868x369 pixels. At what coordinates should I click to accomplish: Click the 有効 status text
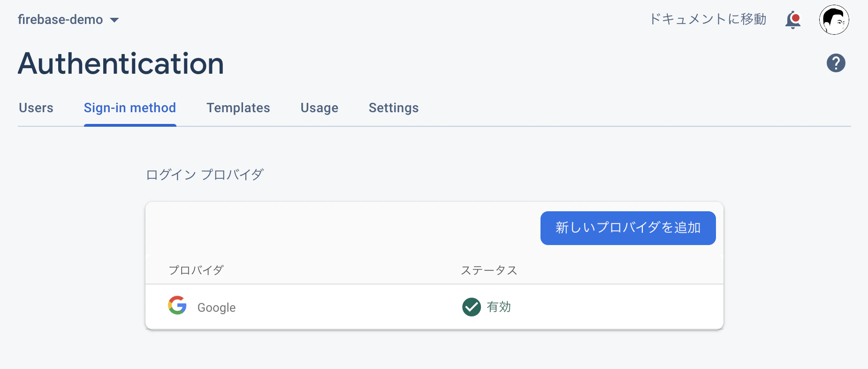(x=499, y=307)
